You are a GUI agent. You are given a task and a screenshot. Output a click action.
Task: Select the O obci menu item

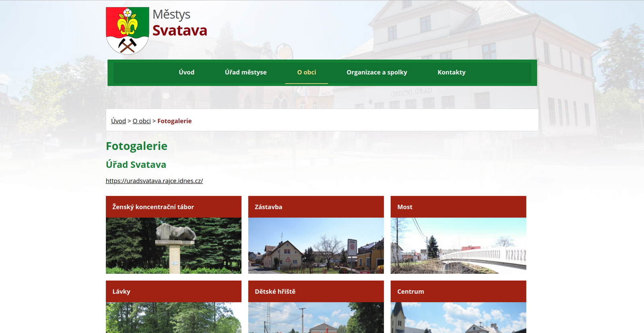[306, 72]
